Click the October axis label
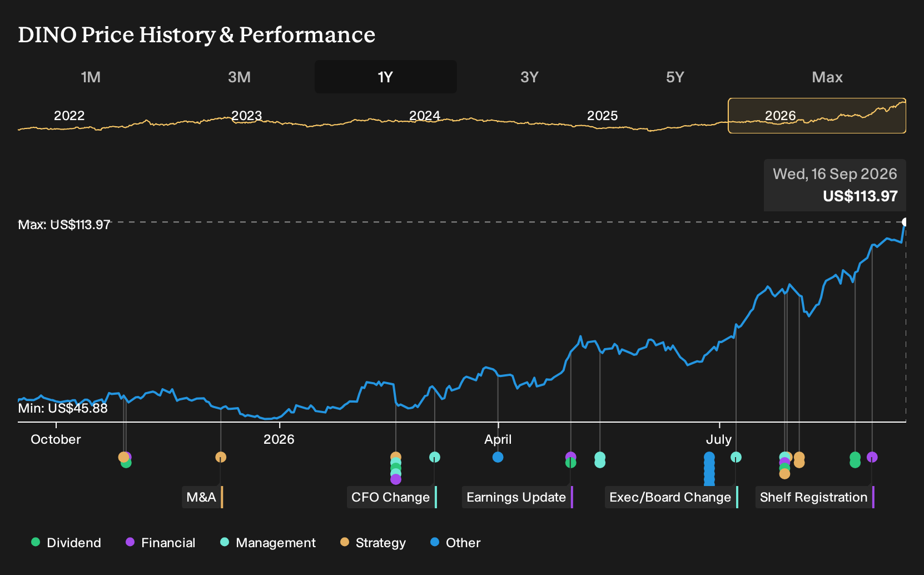 coord(56,439)
